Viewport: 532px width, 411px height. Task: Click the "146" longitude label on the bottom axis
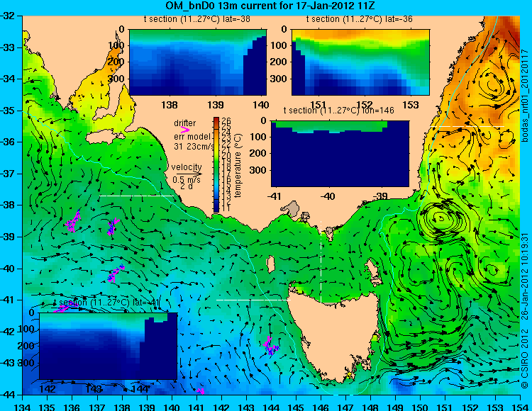[321, 407]
